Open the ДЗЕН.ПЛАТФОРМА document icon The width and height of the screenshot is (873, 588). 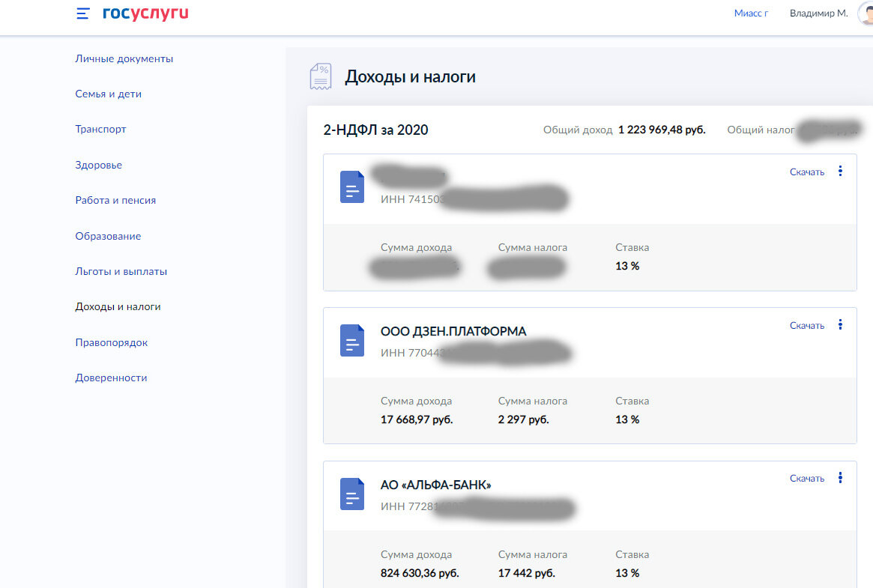[351, 341]
